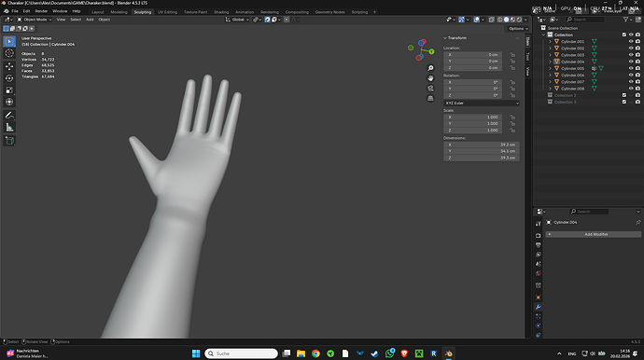This screenshot has width=644, height=360.
Task: Click the Zoom magnifier icon in viewport
Action: 430,68
